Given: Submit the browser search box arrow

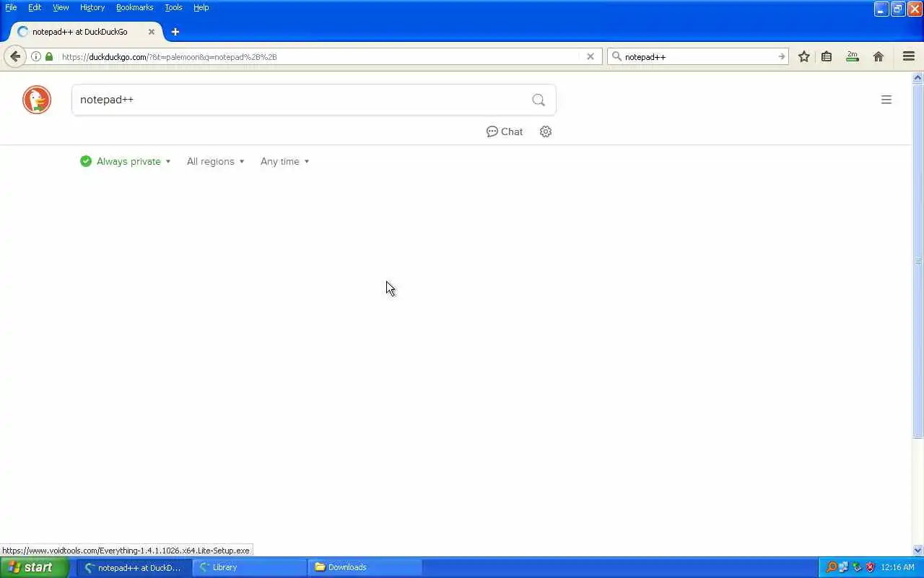Looking at the screenshot, I should [x=781, y=56].
